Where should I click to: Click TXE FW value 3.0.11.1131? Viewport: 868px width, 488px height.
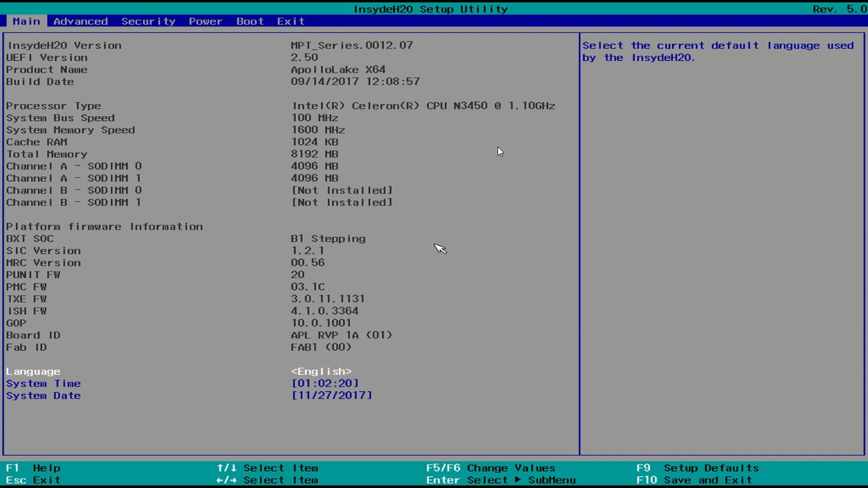328,299
